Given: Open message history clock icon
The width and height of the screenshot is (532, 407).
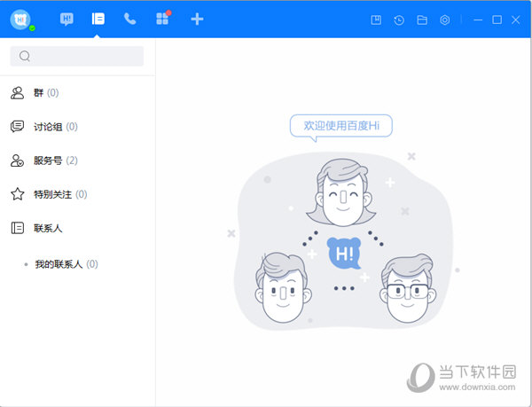Looking at the screenshot, I should (399, 20).
